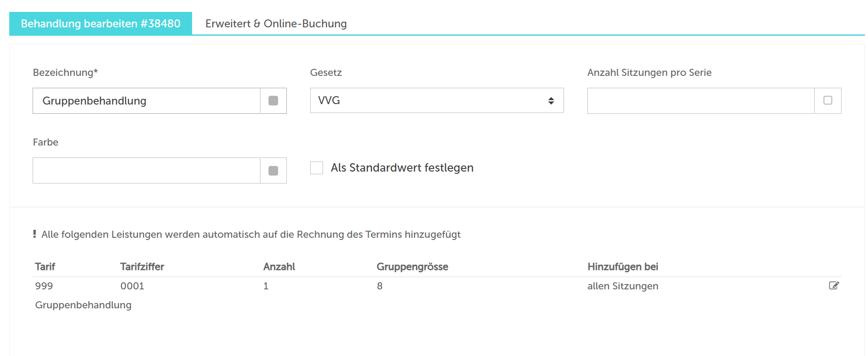This screenshot has width=868, height=356.
Task: Edit the Gruppenbehandlung tariff row
Action: coord(834,285)
